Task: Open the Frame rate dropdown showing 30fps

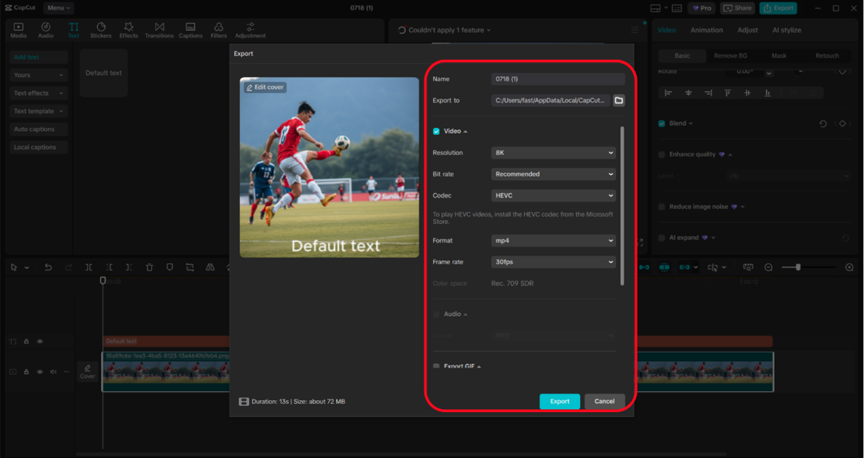Action: (x=554, y=262)
